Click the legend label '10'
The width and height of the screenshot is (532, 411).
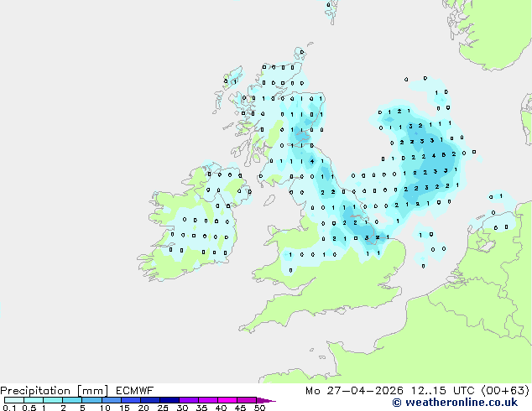[105, 408]
